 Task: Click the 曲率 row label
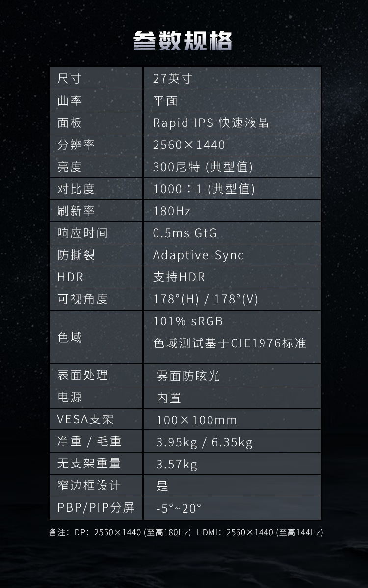click(70, 100)
